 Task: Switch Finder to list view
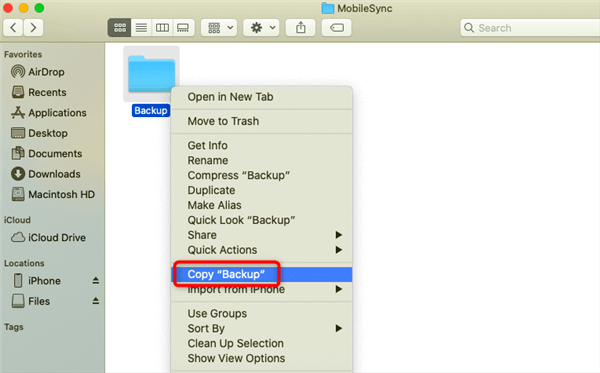(x=141, y=28)
